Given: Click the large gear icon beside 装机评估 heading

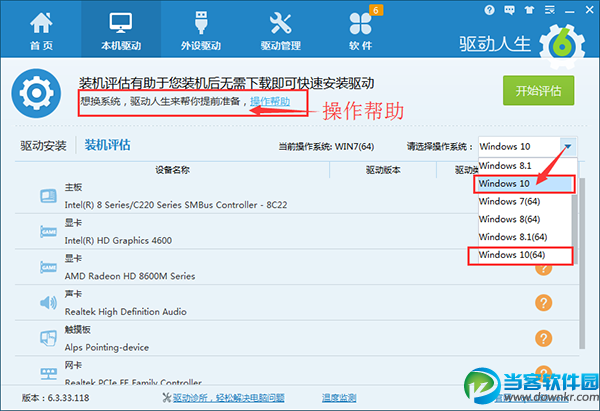Looking at the screenshot, I should click(36, 93).
